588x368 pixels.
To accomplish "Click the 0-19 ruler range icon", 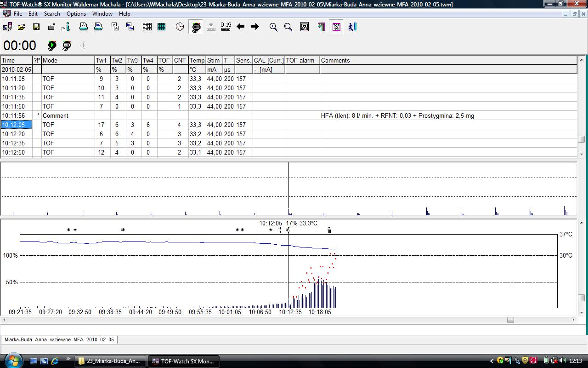I will coord(226,27).
